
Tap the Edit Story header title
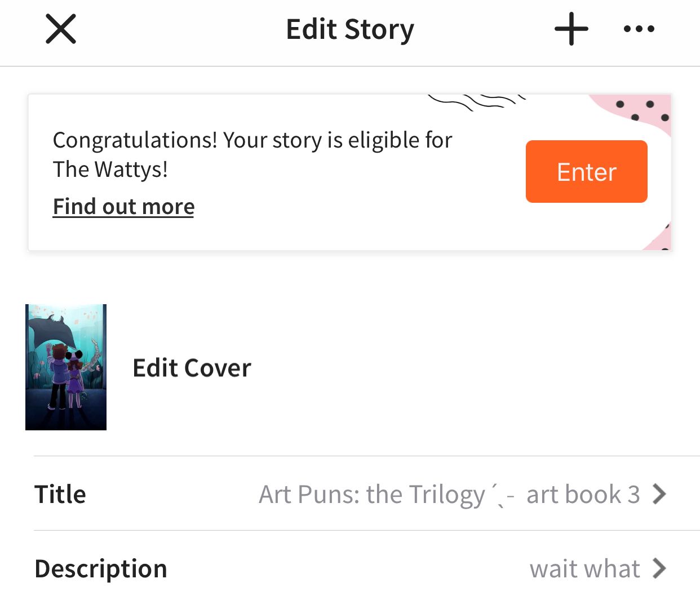(350, 29)
